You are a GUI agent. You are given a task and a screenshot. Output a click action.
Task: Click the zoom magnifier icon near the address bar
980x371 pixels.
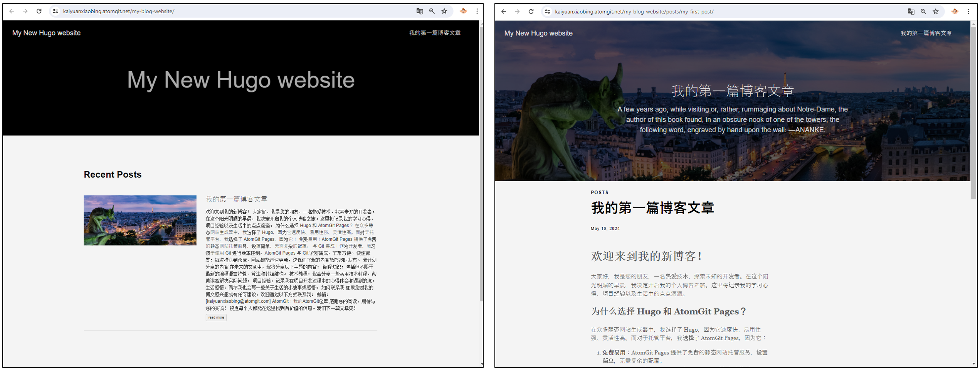click(432, 11)
